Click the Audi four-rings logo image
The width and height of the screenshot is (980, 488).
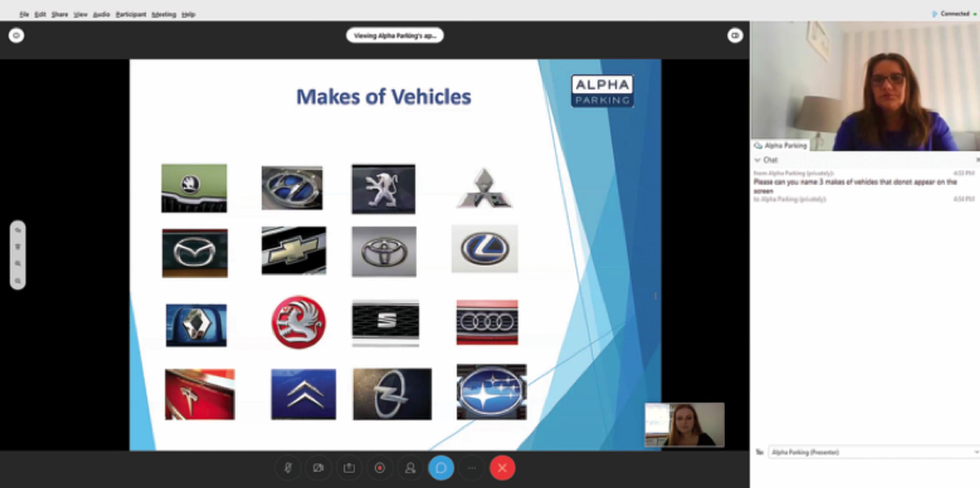[487, 322]
